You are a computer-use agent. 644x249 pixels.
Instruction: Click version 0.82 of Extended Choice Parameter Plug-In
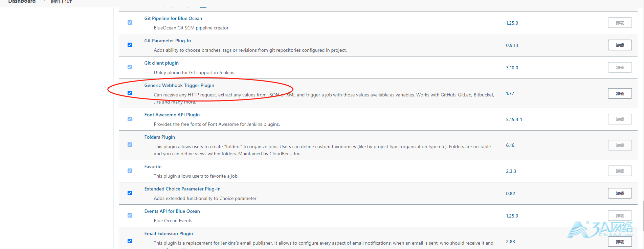(x=510, y=194)
